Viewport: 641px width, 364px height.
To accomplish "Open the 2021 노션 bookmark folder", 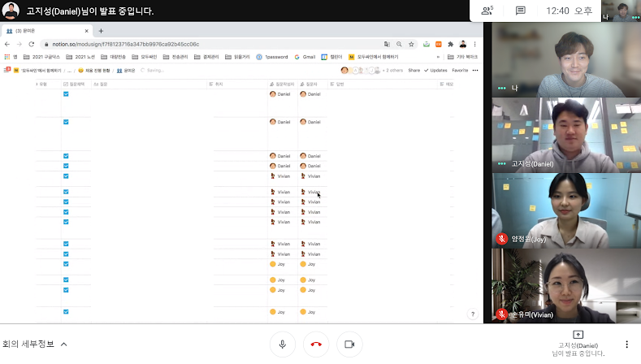I will (80, 57).
